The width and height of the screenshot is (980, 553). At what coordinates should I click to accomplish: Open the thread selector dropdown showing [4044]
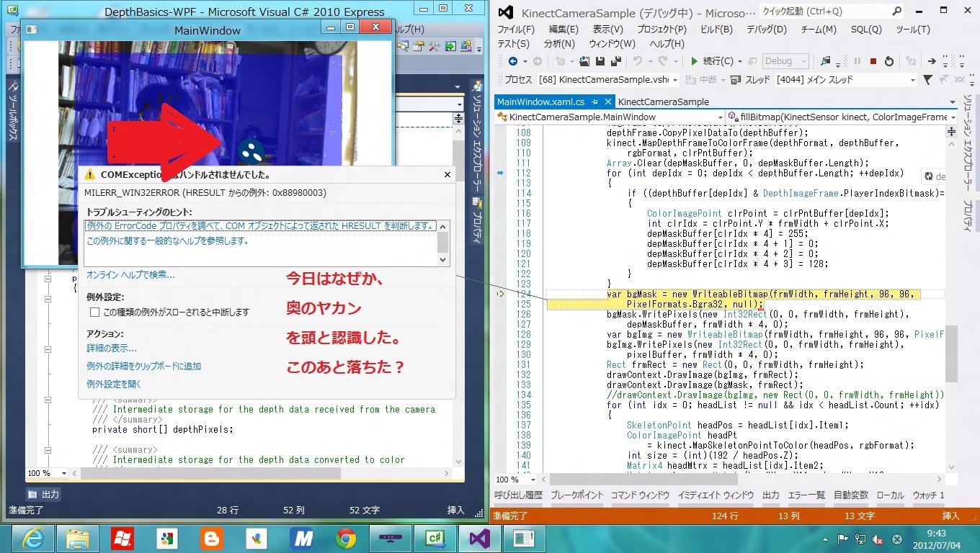click(912, 80)
